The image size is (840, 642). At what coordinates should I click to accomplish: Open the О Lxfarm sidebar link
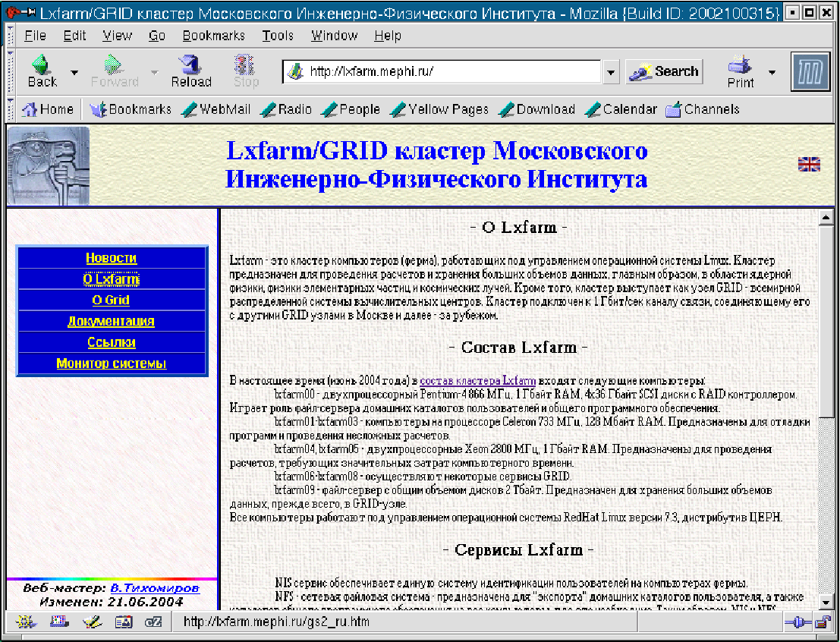[x=112, y=279]
